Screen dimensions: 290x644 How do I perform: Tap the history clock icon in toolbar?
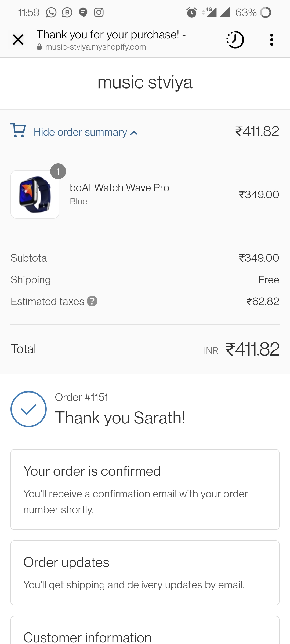pos(235,40)
